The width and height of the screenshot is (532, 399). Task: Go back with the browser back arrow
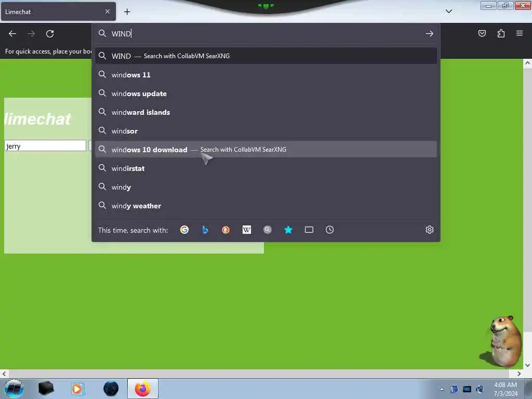(12, 34)
